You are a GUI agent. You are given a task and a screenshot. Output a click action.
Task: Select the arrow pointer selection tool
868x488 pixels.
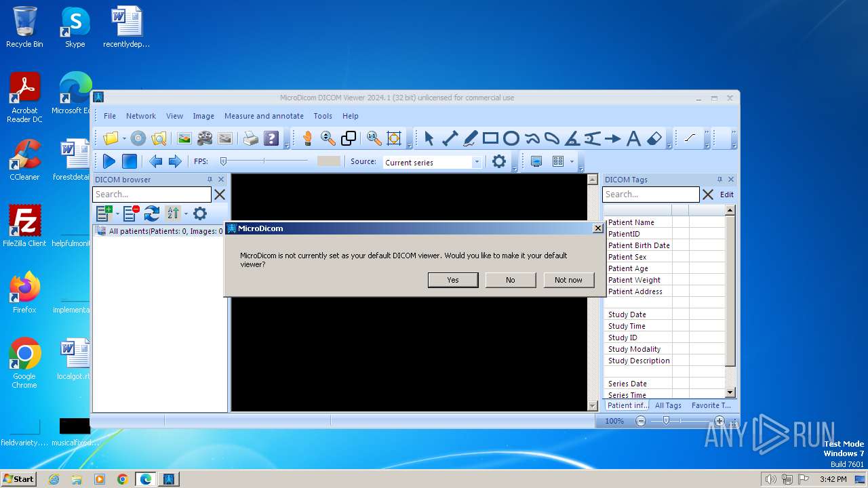point(429,138)
